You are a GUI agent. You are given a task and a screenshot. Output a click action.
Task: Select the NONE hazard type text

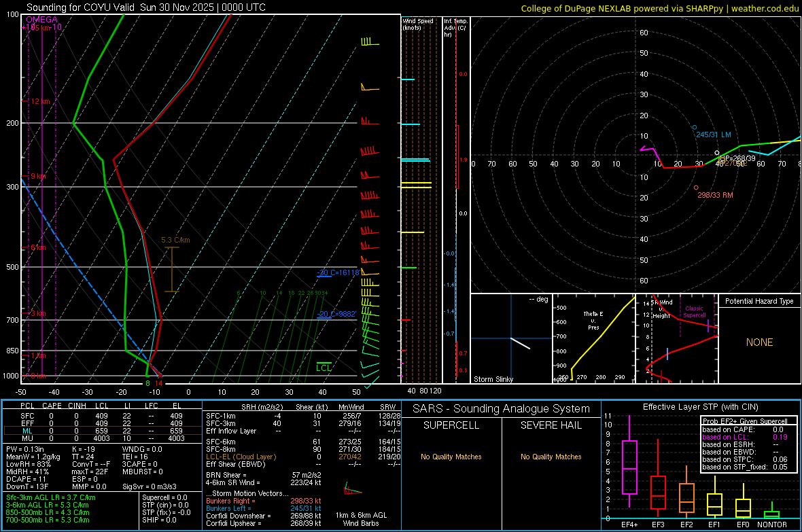(x=760, y=342)
